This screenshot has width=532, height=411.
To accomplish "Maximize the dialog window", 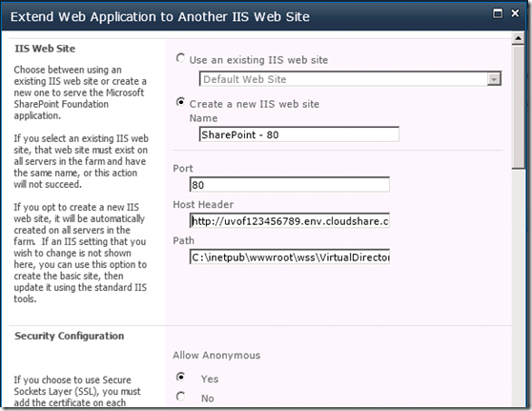I will coord(497,13).
